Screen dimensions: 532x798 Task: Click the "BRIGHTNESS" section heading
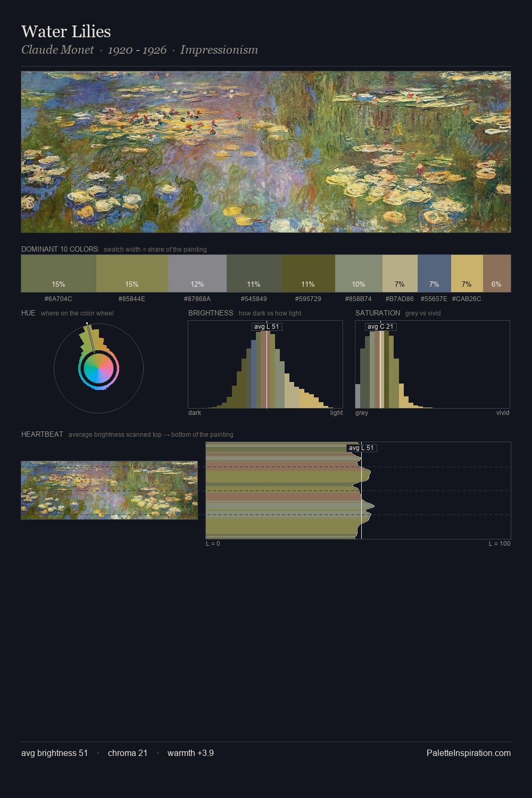pos(211,313)
